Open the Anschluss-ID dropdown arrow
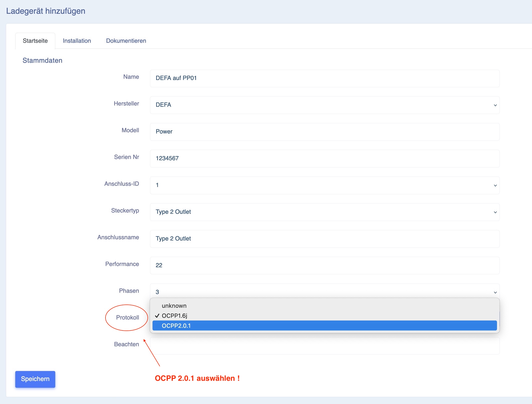The height and width of the screenshot is (404, 532). click(495, 185)
